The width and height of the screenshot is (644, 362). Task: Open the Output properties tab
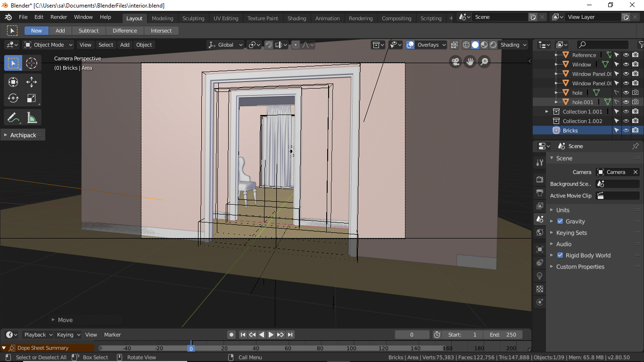pyautogui.click(x=540, y=193)
